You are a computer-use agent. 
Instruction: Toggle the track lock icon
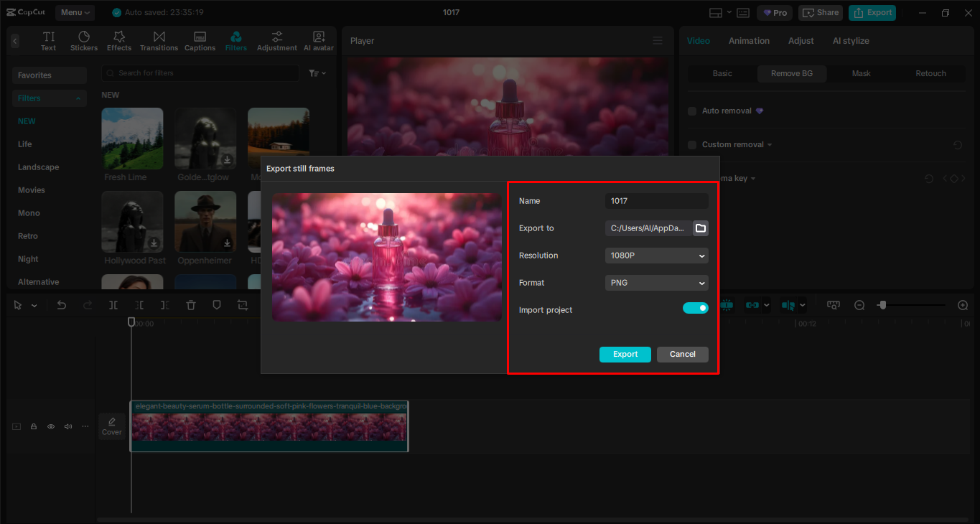(x=34, y=426)
